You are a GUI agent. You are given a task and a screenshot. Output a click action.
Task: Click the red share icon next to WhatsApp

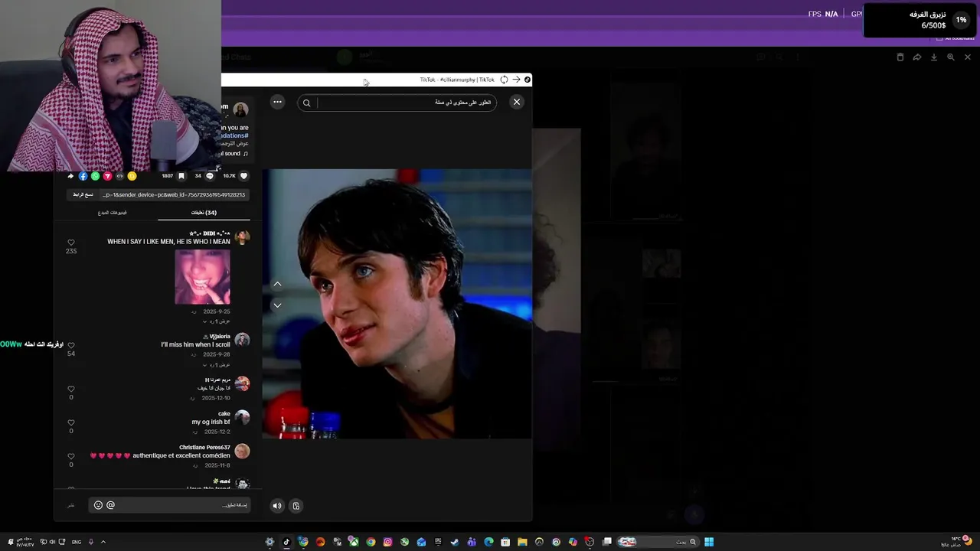[x=107, y=176]
